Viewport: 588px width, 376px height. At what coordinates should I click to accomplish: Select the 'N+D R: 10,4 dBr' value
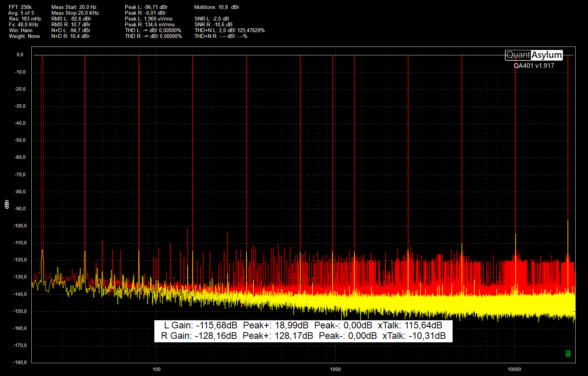(70, 36)
